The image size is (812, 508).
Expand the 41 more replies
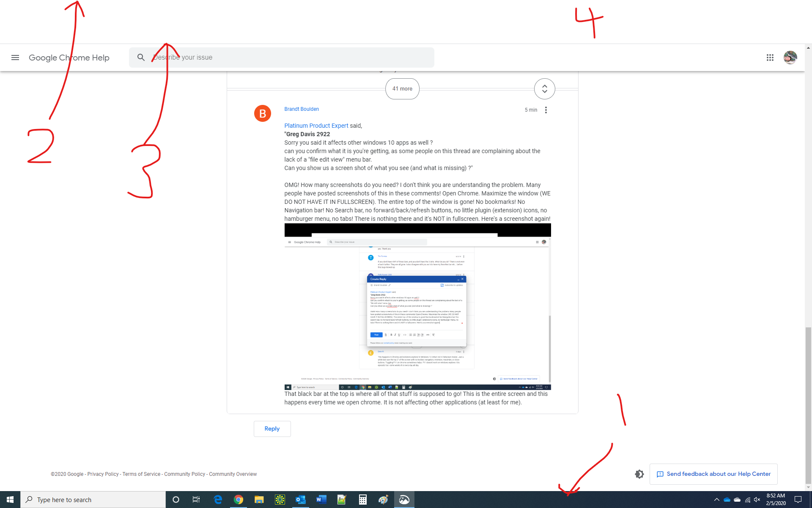[x=402, y=89]
